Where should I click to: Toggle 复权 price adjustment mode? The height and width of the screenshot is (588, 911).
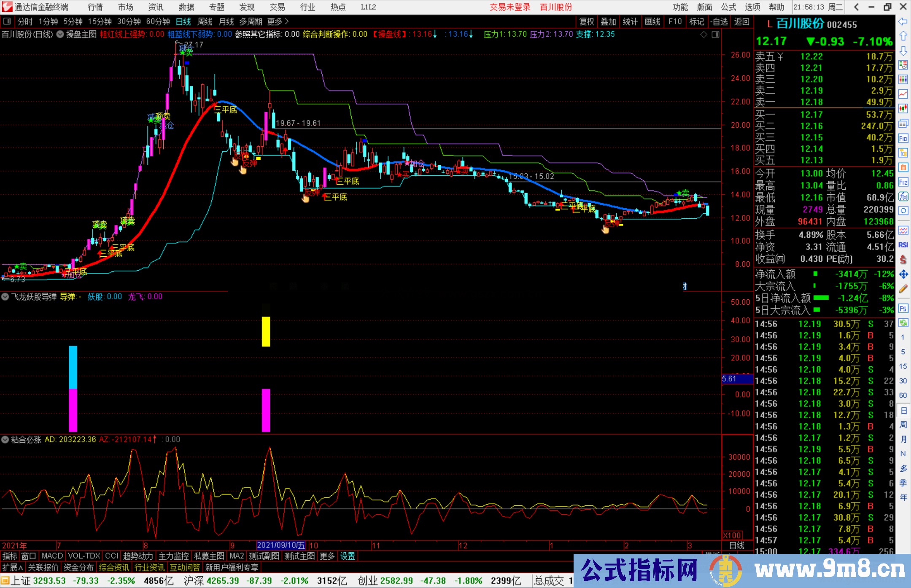coord(587,21)
